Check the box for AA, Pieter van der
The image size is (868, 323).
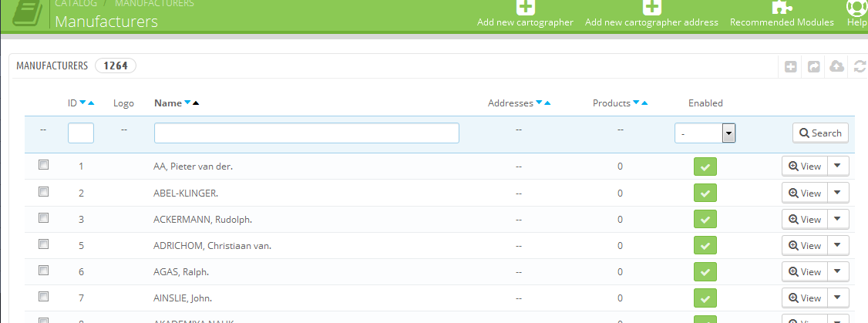[x=44, y=165]
